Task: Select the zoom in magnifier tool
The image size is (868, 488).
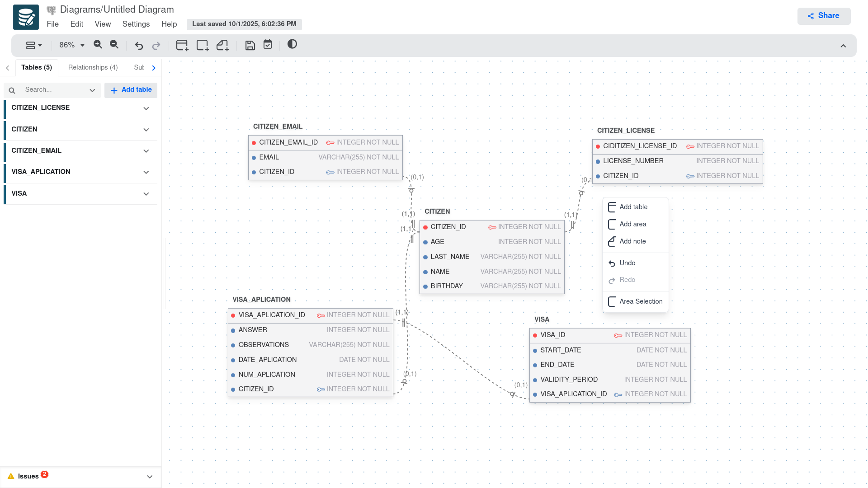Action: (x=98, y=45)
